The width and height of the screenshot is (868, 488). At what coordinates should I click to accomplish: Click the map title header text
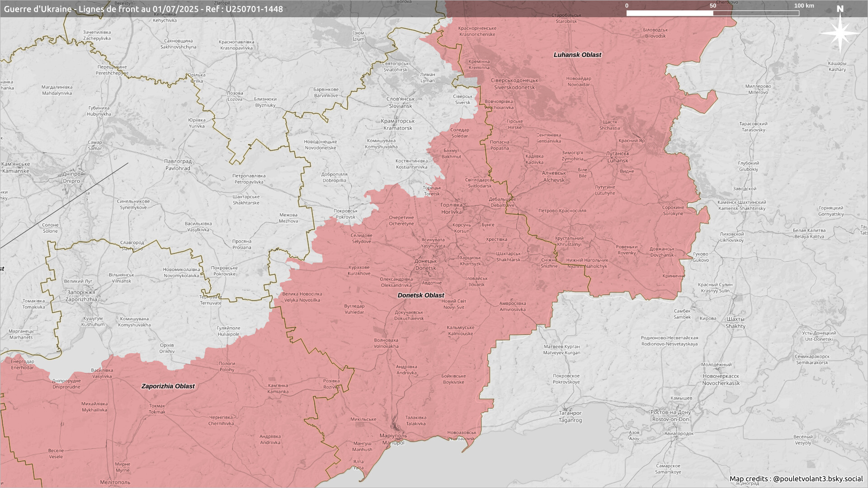click(x=143, y=9)
